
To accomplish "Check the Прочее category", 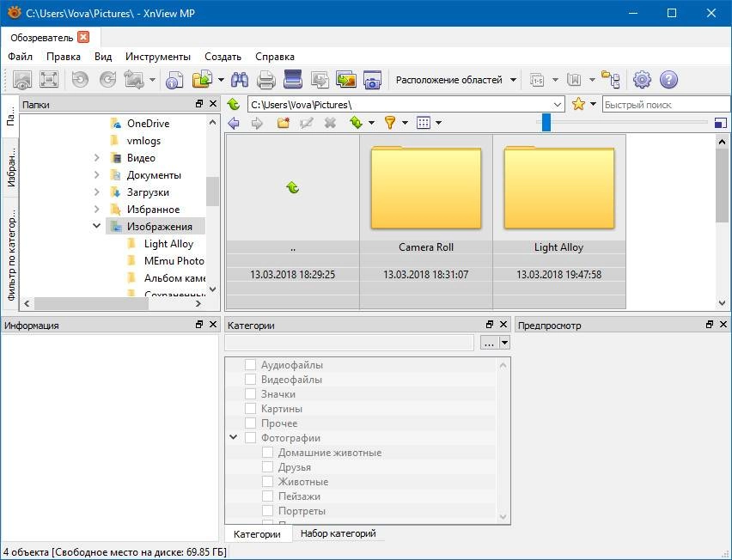I will (250, 423).
